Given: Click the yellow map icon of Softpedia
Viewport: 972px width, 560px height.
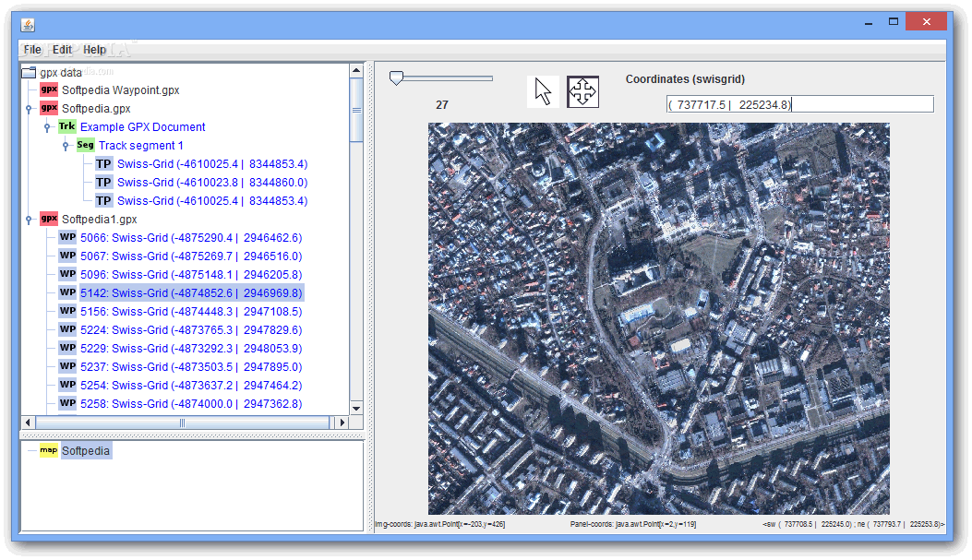Looking at the screenshot, I should (x=49, y=450).
